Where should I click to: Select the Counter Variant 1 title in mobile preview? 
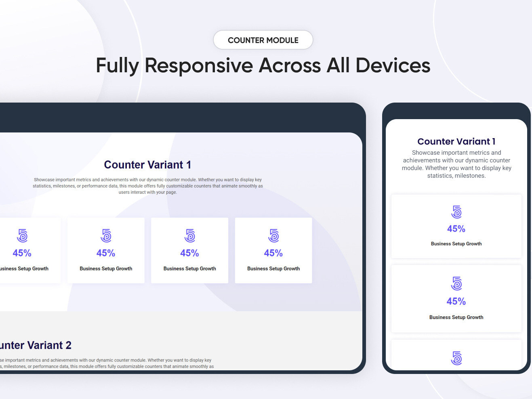coord(456,141)
